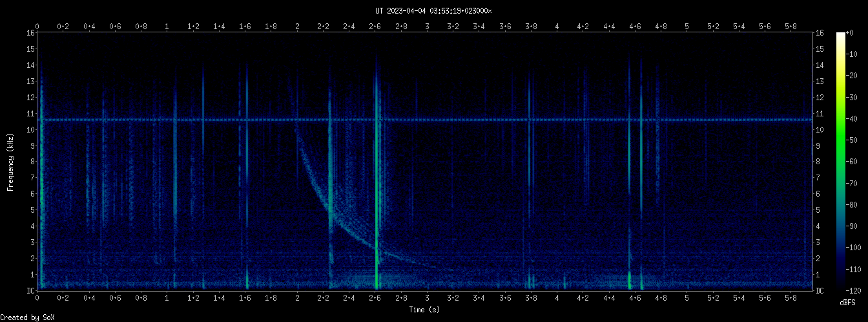Click '5·8' tick on top time axis
Screen dimensions: 868x322
[x=791, y=27]
